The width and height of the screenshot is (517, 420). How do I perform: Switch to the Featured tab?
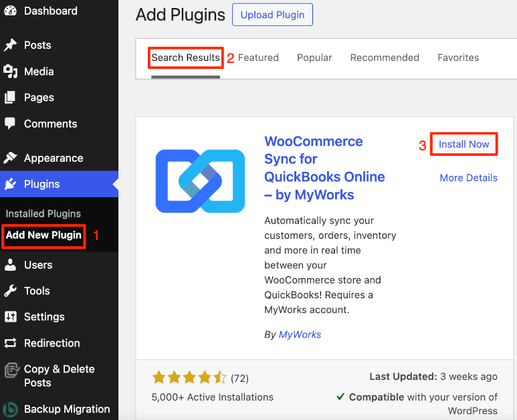pos(258,58)
